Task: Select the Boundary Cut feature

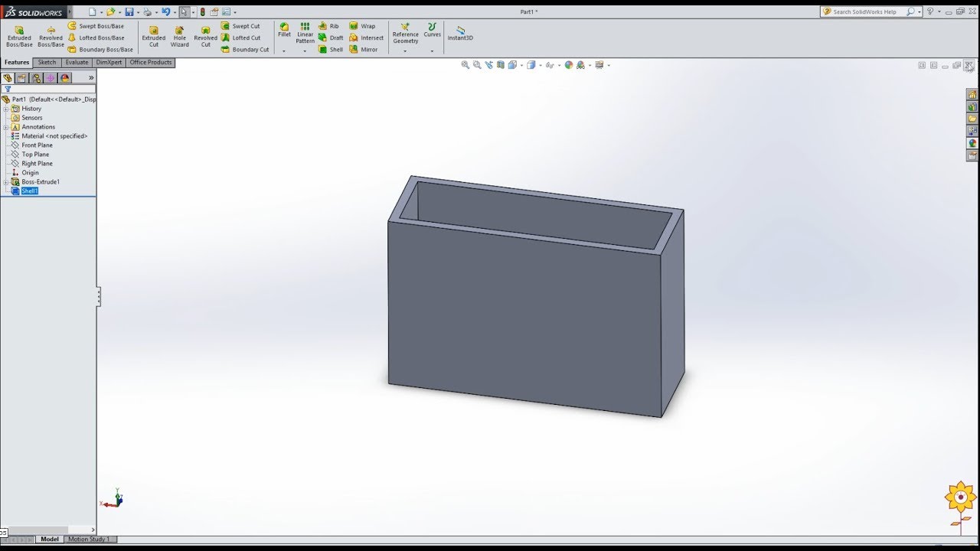Action: point(245,49)
